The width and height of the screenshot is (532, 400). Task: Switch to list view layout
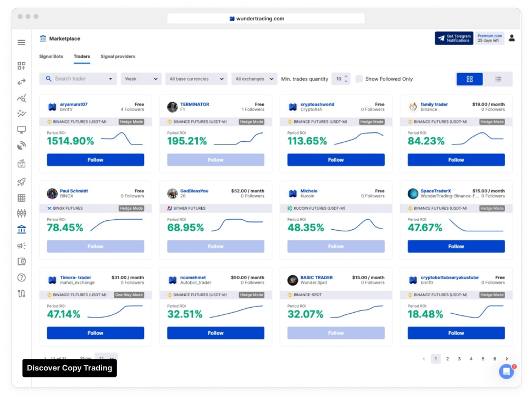click(x=498, y=79)
